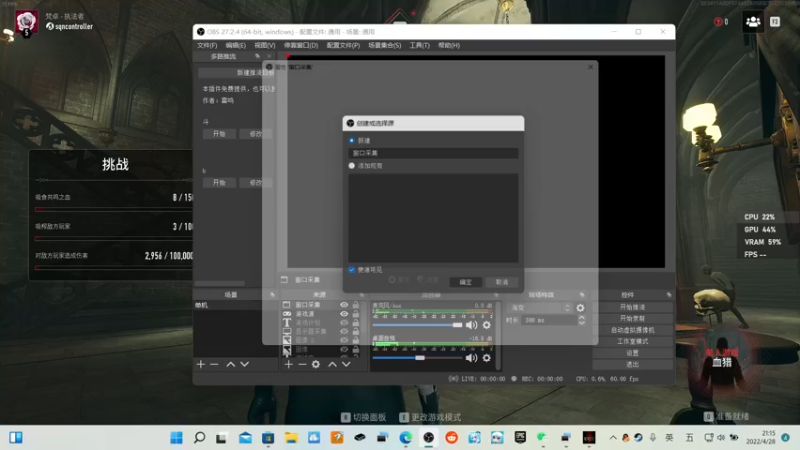Add a new source with plus icon
The image size is (800, 450).
click(x=289, y=364)
